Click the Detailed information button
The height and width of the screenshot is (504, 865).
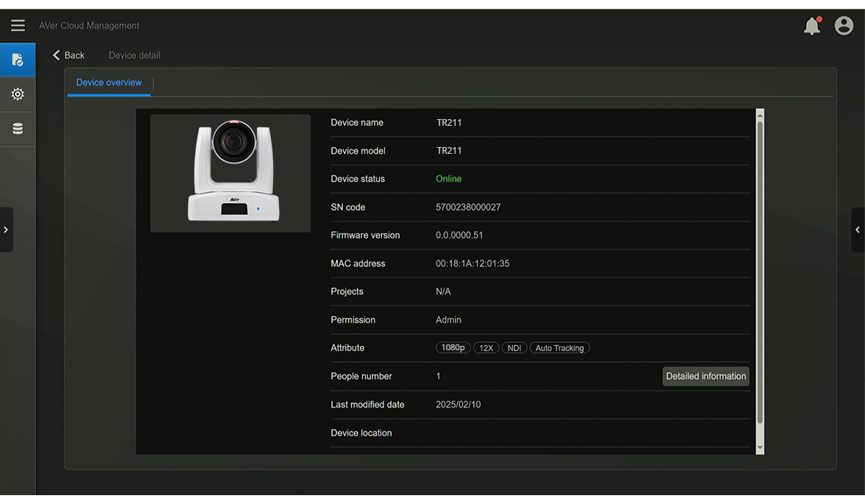point(705,376)
